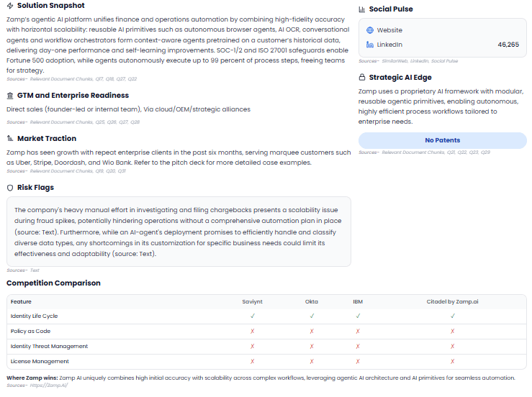The height and width of the screenshot is (397, 532).
Task: Open the Website link in Social Pulse
Action: (x=389, y=30)
